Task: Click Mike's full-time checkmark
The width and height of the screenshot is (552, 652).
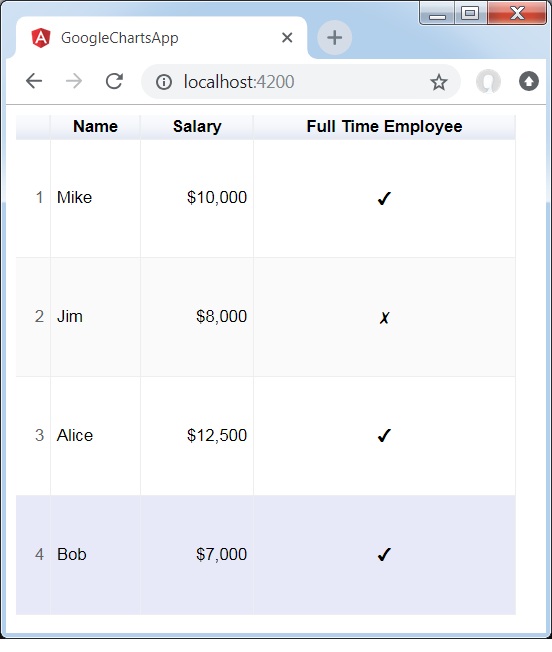Action: point(384,198)
